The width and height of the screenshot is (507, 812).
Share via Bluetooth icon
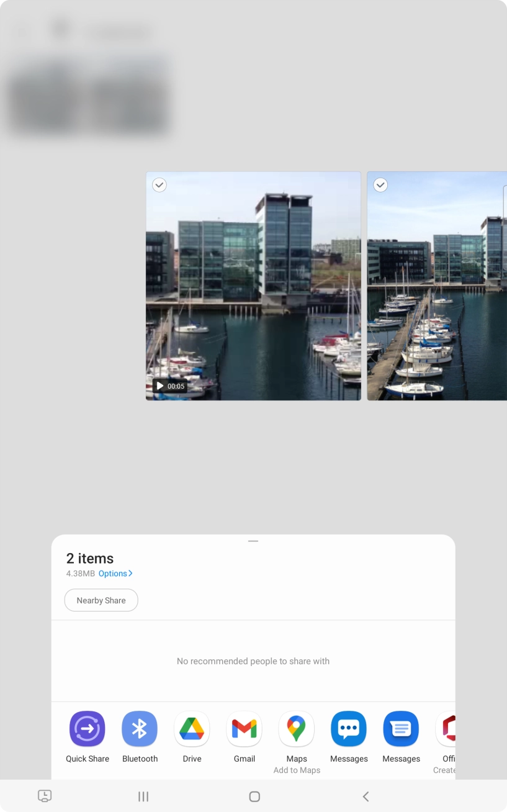[x=140, y=729]
